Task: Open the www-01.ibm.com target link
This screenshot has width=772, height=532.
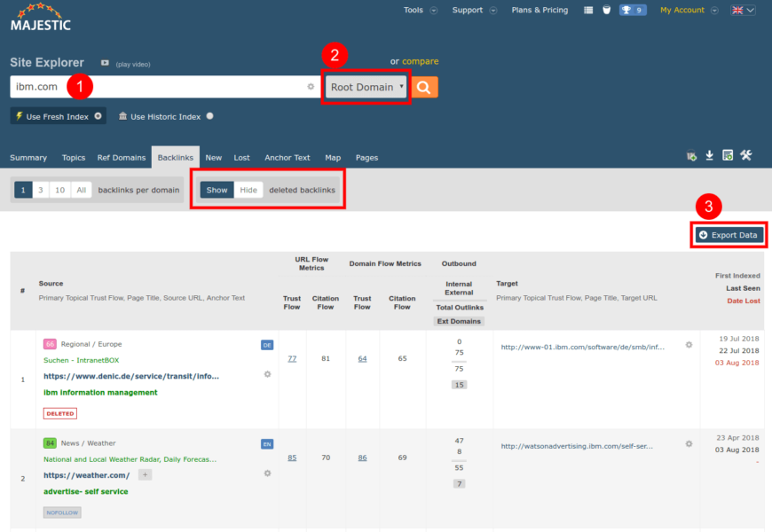Action: click(x=583, y=347)
